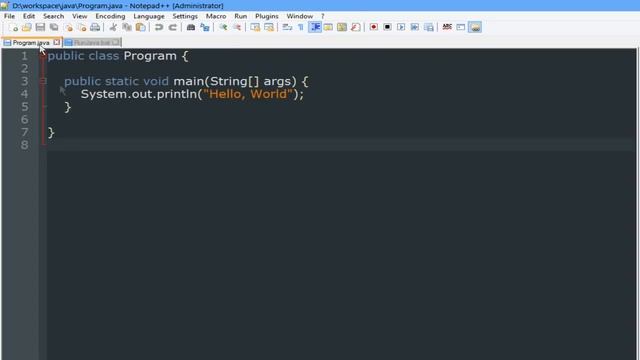
Task: Open the File menu
Action: tap(9, 16)
